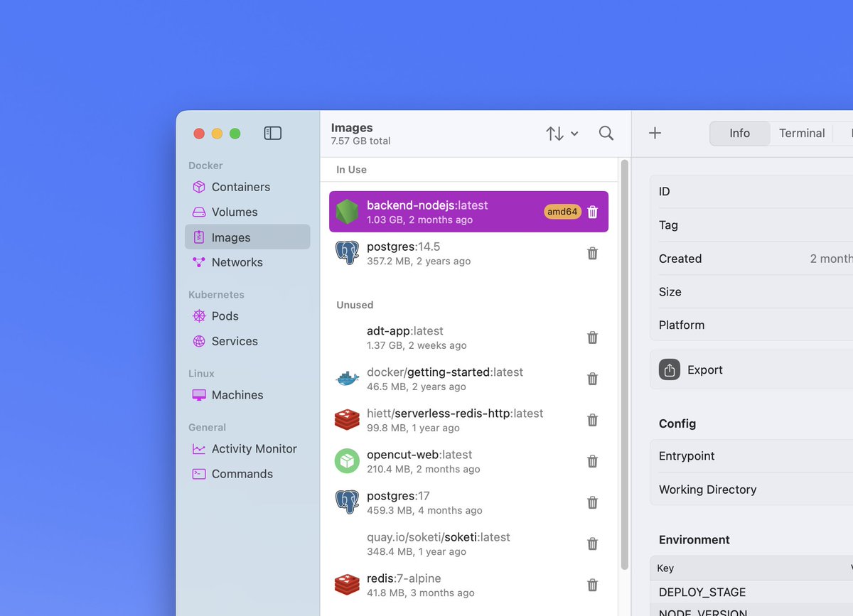Click the Node.js icon of backend-nodejs
The height and width of the screenshot is (616, 853).
point(347,212)
